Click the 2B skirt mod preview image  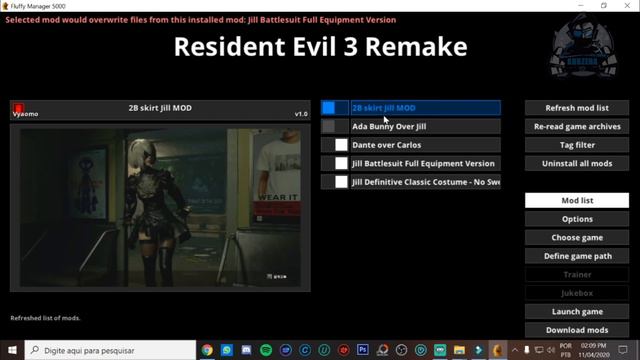[160, 208]
